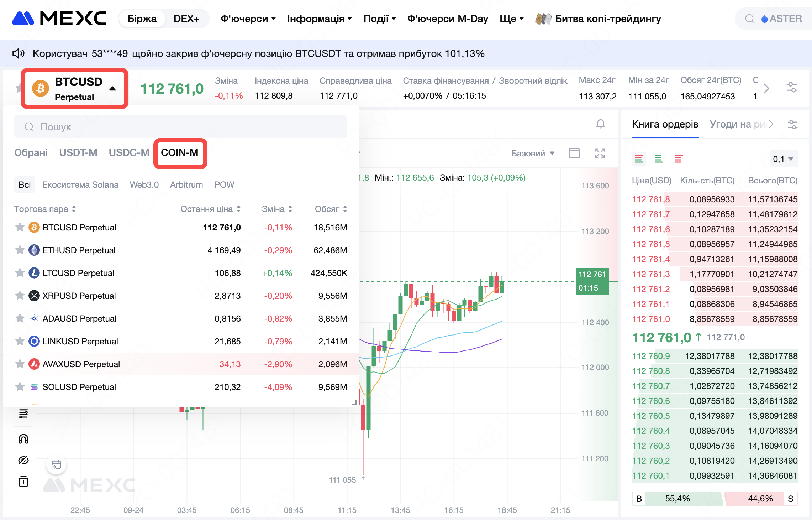Click the fullscreen chart icon
Image resolution: width=812 pixels, height=520 pixels.
pyautogui.click(x=600, y=153)
